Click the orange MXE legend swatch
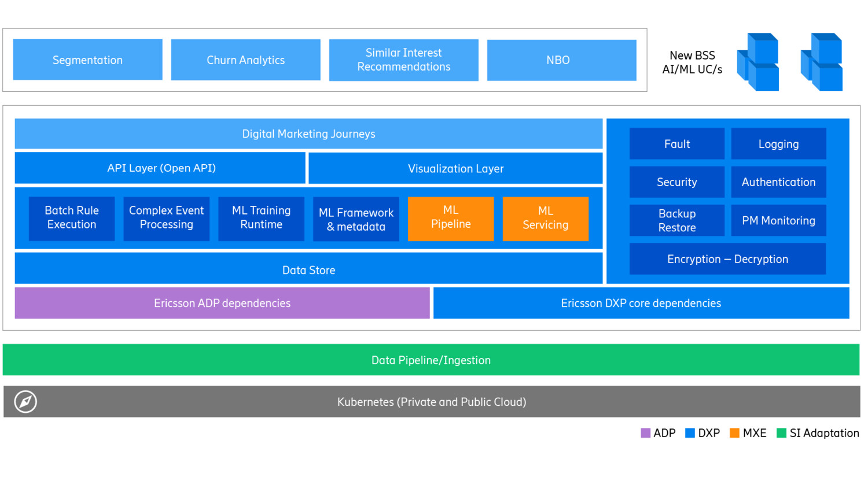Screen dimensions: 868x488 click(x=735, y=433)
